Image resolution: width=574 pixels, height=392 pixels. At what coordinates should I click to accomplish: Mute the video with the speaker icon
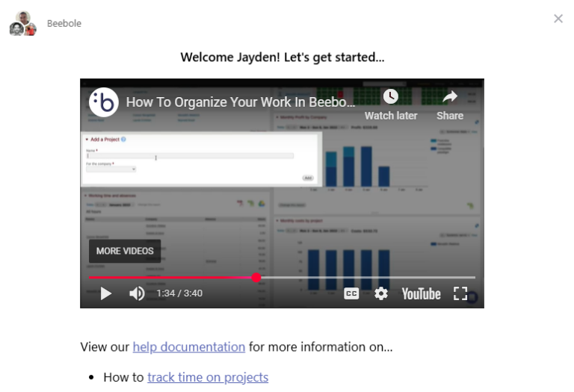pyautogui.click(x=137, y=293)
